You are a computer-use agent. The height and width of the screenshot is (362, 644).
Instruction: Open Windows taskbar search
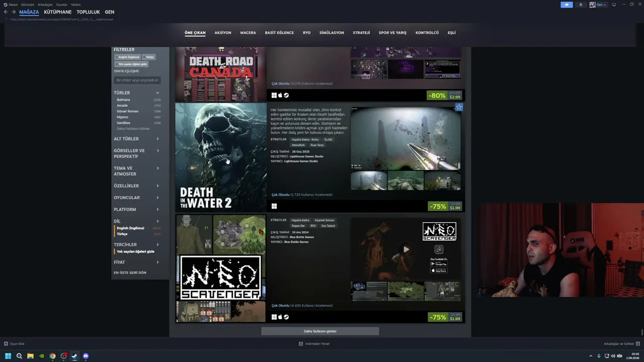[x=19, y=356]
